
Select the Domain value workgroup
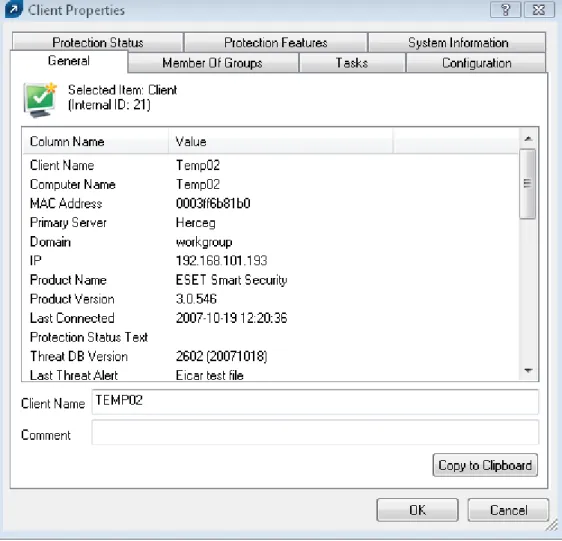(x=204, y=242)
